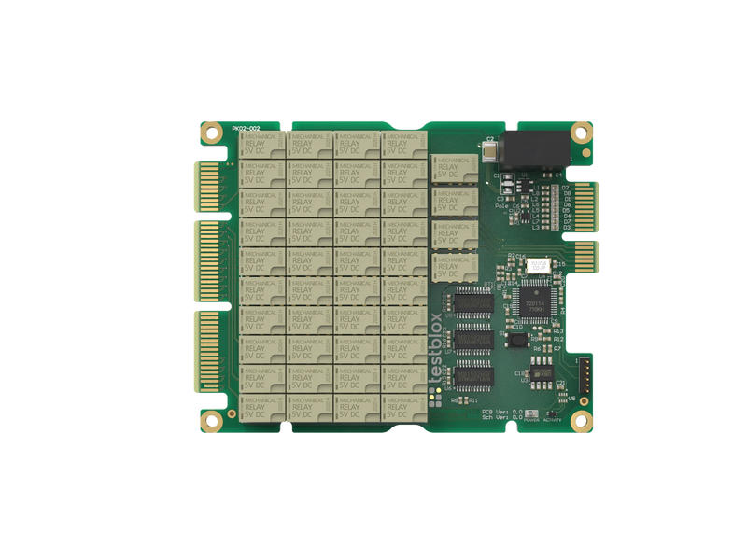The height and width of the screenshot is (560, 747).
Task: Click the vertical testblox logo text
Action: point(435,348)
